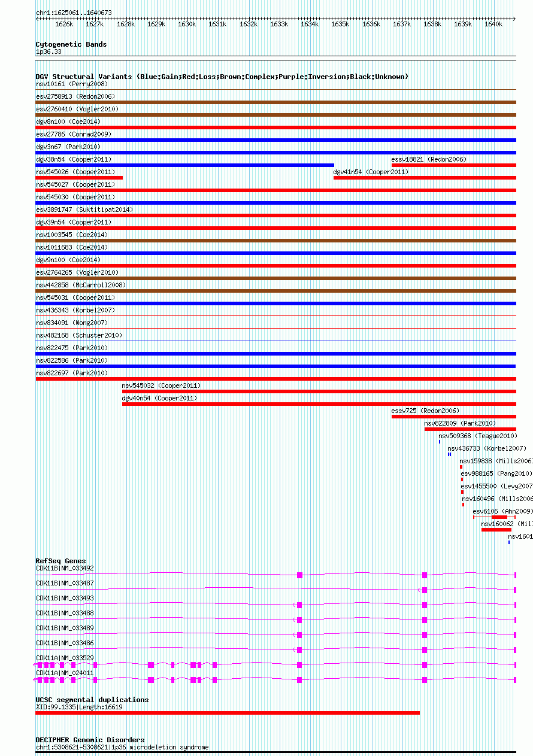
Task: Open nsv442858 (McCarroll2008) variant entry
Action: pos(81,285)
